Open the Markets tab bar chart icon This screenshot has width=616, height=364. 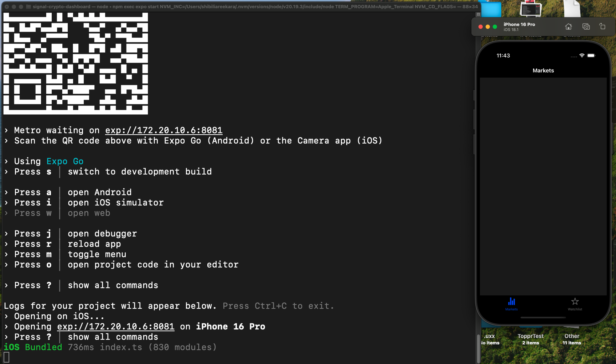coord(512,301)
